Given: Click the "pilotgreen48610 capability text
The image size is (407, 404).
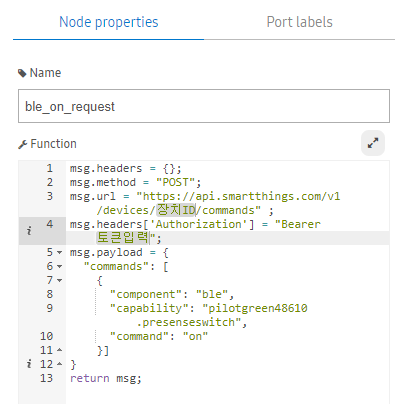Looking at the screenshot, I should pyautogui.click(x=255, y=308).
